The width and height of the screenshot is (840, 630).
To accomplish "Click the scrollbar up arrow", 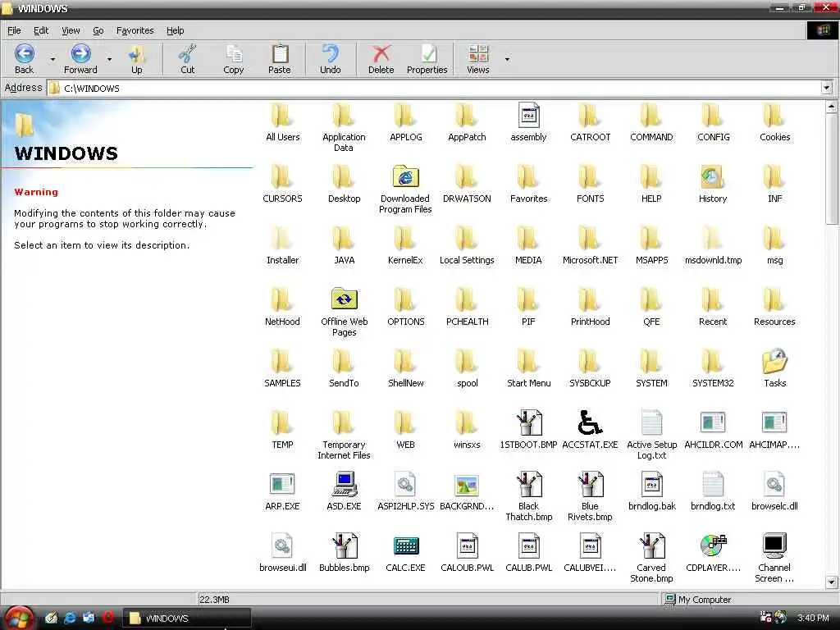I will 832,107.
